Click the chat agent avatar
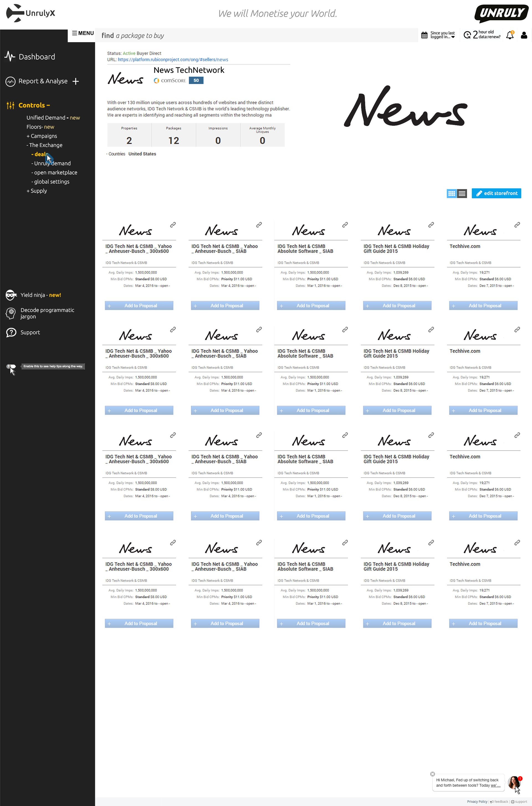This screenshot has height=806, width=532. click(514, 783)
